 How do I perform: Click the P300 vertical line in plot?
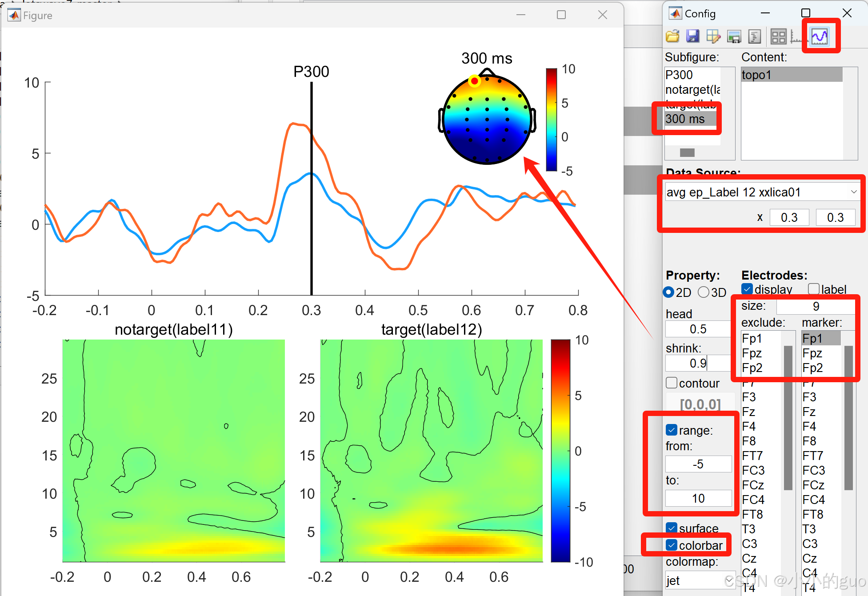(x=312, y=188)
